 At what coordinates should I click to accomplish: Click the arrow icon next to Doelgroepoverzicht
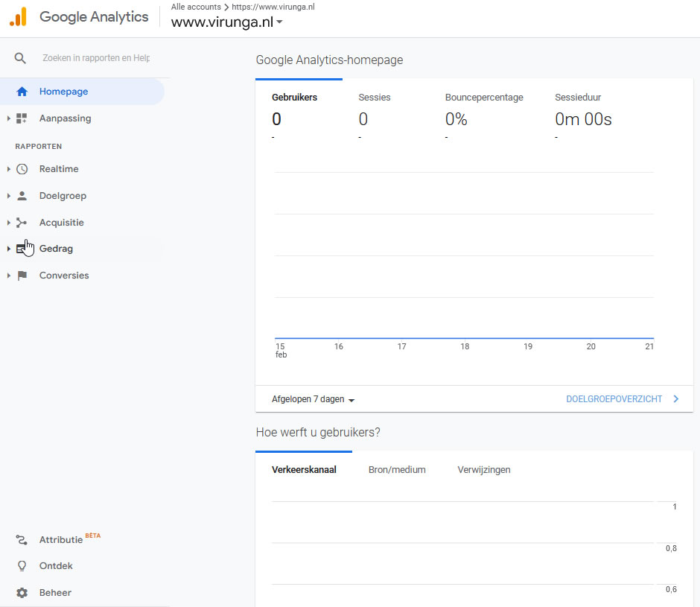point(676,399)
